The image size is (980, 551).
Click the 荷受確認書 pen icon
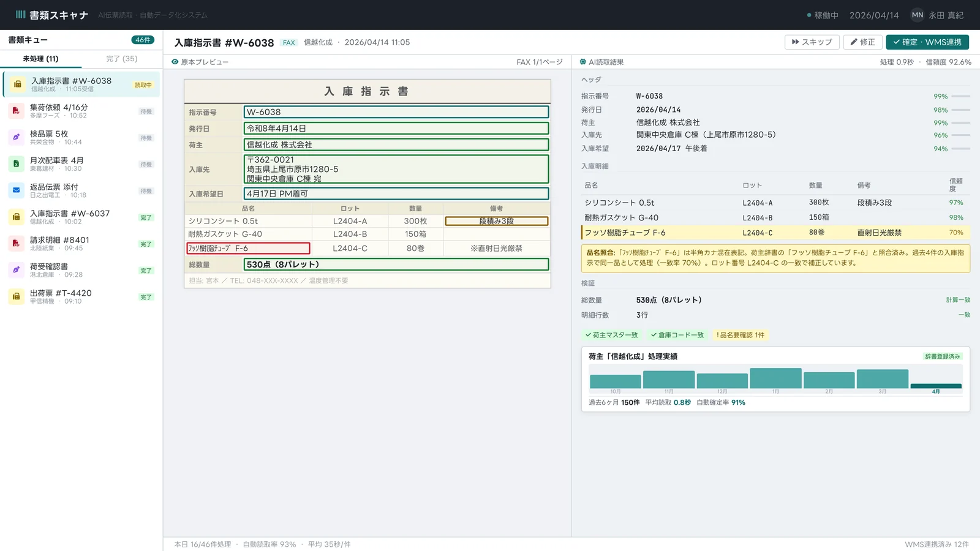[x=16, y=270]
